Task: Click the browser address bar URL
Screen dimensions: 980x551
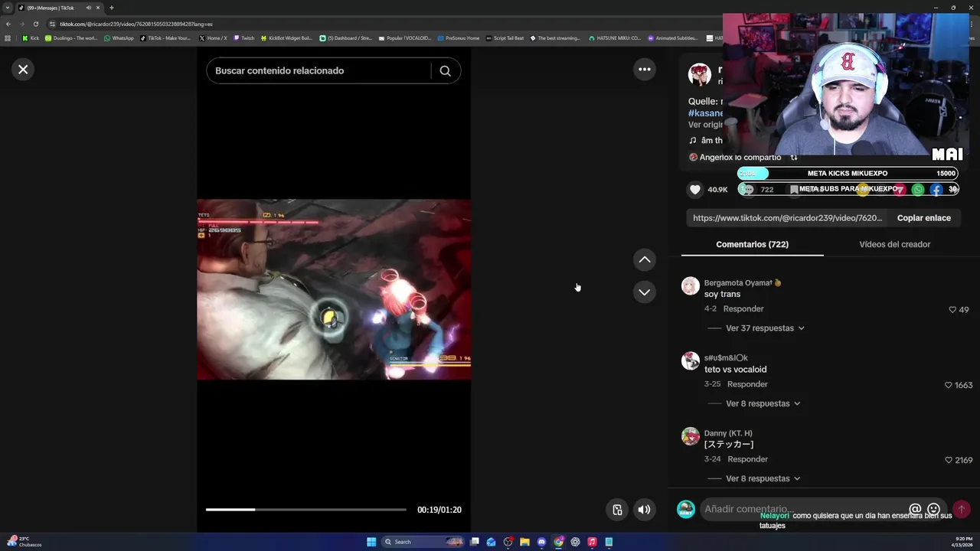Action: pyautogui.click(x=136, y=24)
